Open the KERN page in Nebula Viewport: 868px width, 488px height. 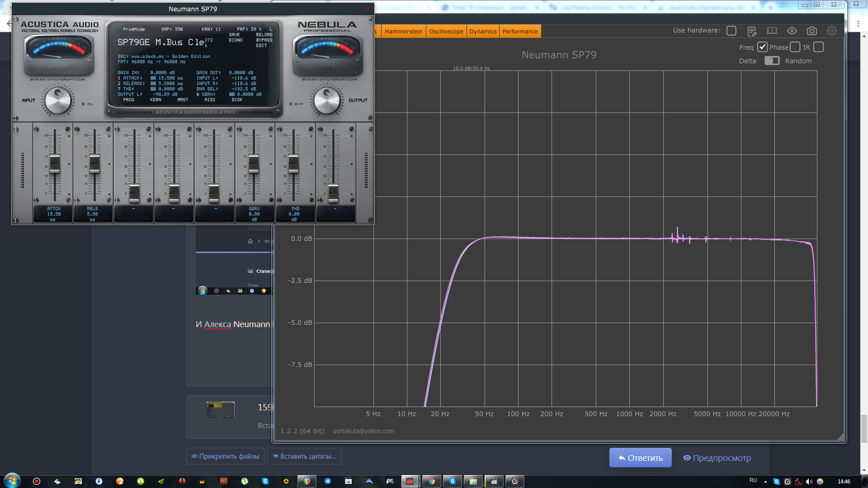pos(156,100)
